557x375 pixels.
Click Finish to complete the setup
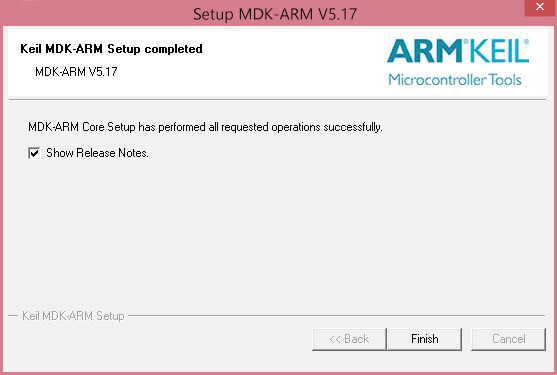click(424, 339)
